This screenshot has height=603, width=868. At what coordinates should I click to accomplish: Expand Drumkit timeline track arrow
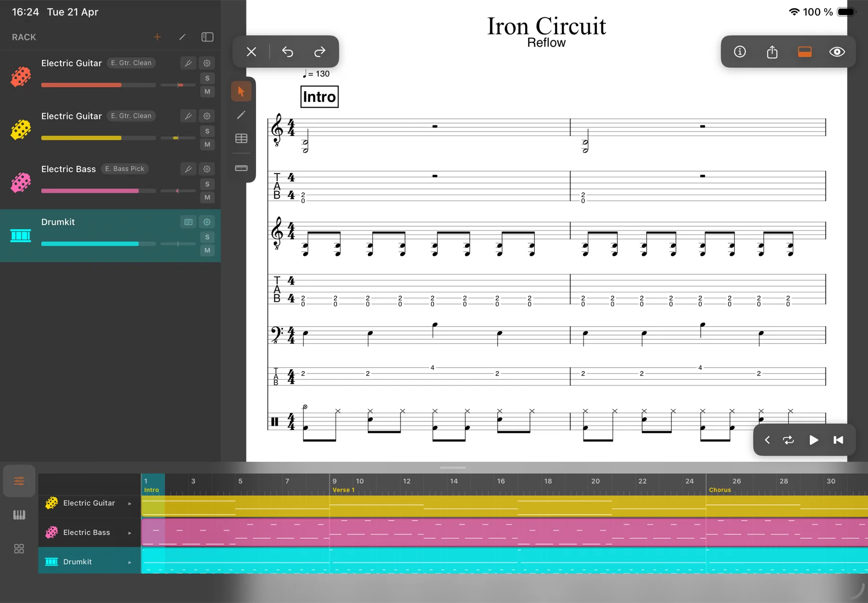(130, 563)
